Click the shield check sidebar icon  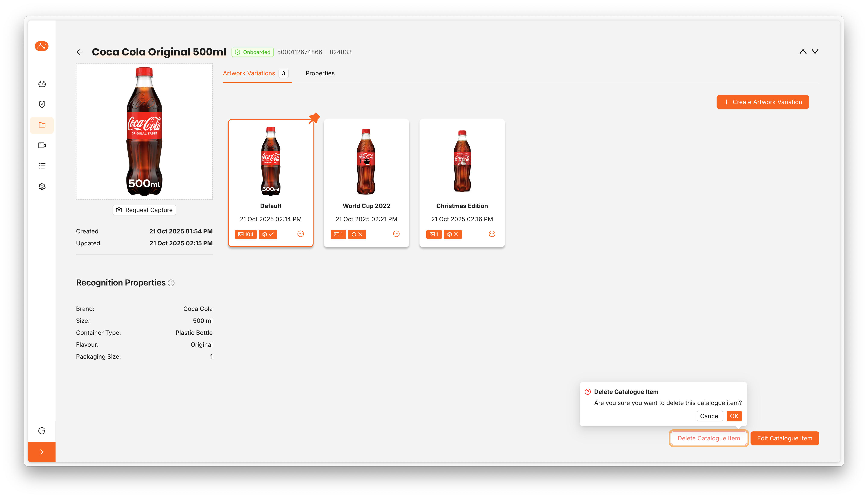(x=42, y=104)
